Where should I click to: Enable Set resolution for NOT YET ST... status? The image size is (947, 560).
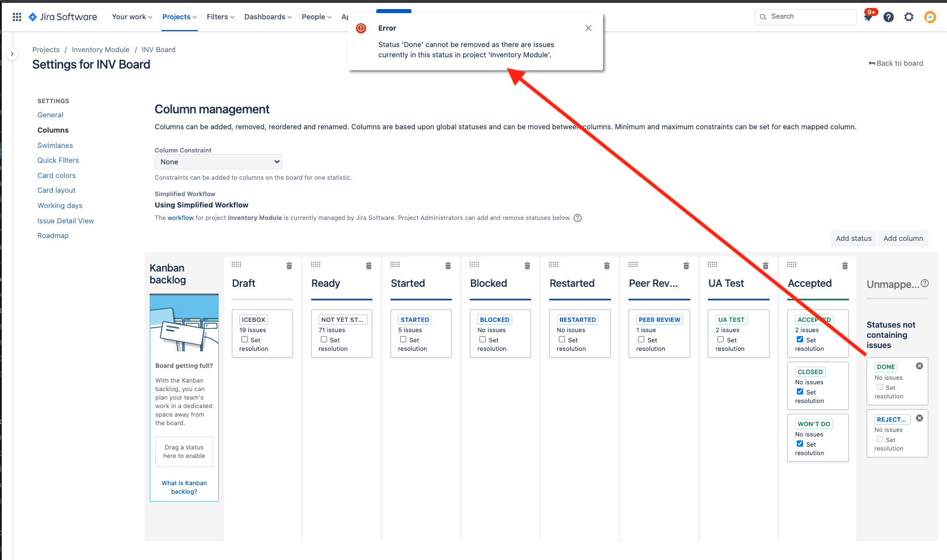324,340
